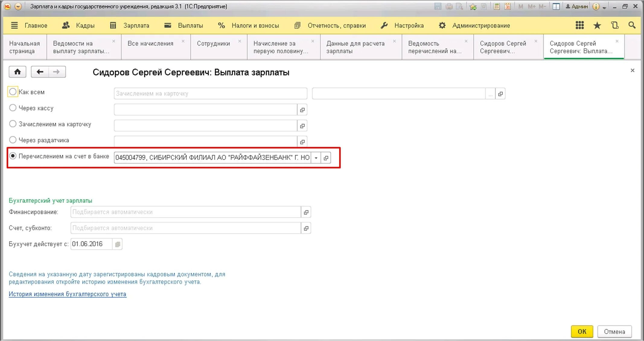The image size is (644, 341).
Task: Switch to the Сотрудники tab
Action: click(x=213, y=43)
